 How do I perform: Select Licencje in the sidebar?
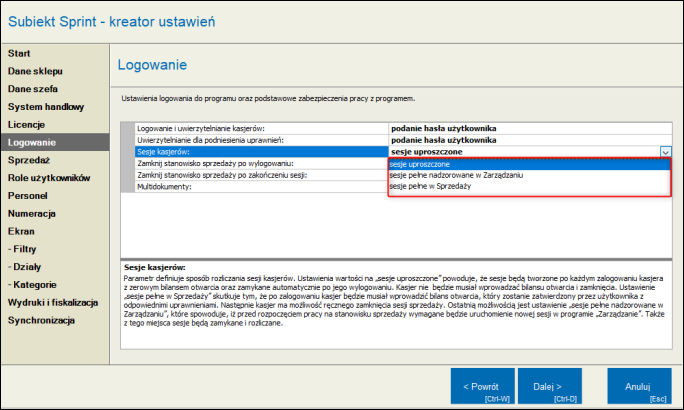click(27, 124)
